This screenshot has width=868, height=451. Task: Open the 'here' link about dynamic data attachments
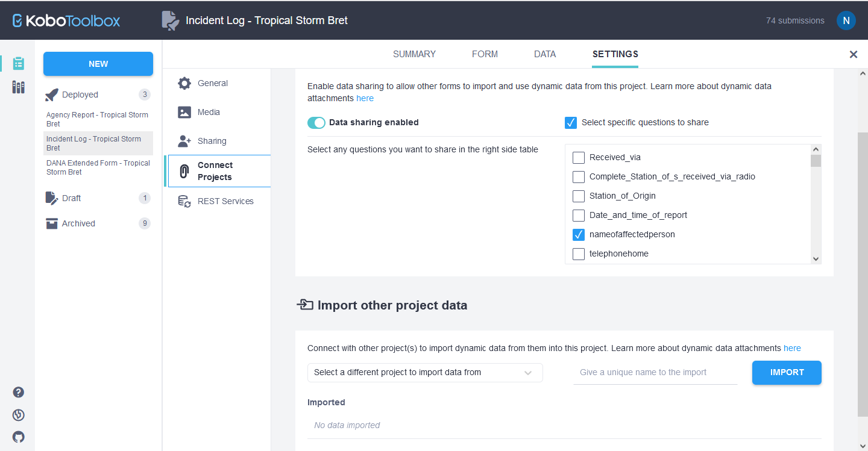[x=365, y=98]
